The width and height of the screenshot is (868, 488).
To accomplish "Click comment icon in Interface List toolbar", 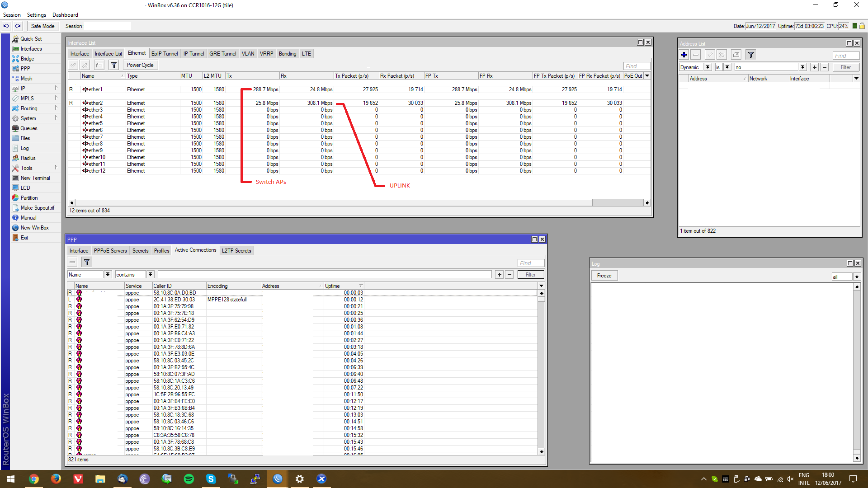I will click(99, 65).
